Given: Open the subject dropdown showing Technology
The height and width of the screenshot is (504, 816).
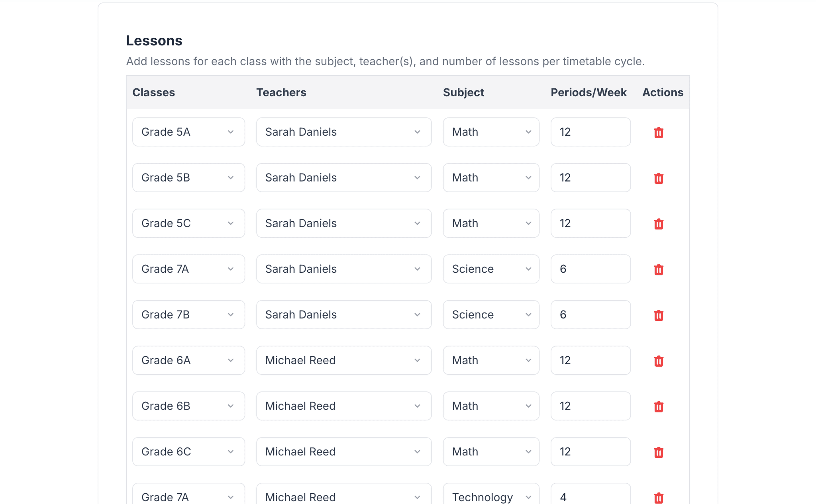Looking at the screenshot, I should pos(490,496).
